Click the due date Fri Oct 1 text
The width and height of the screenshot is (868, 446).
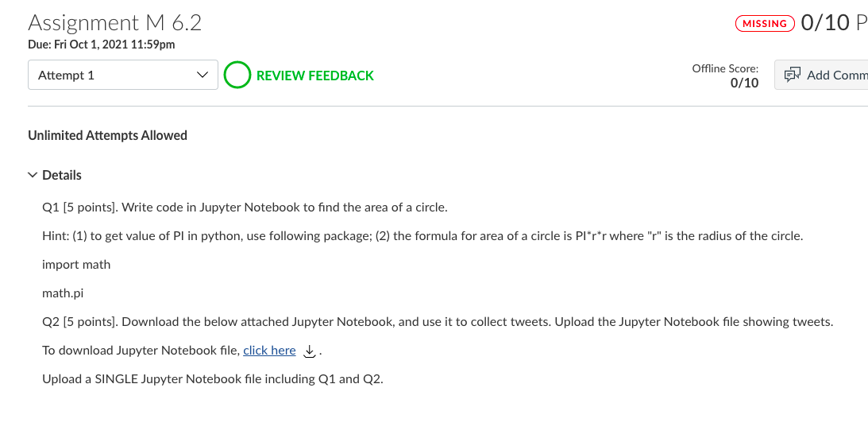tap(102, 45)
